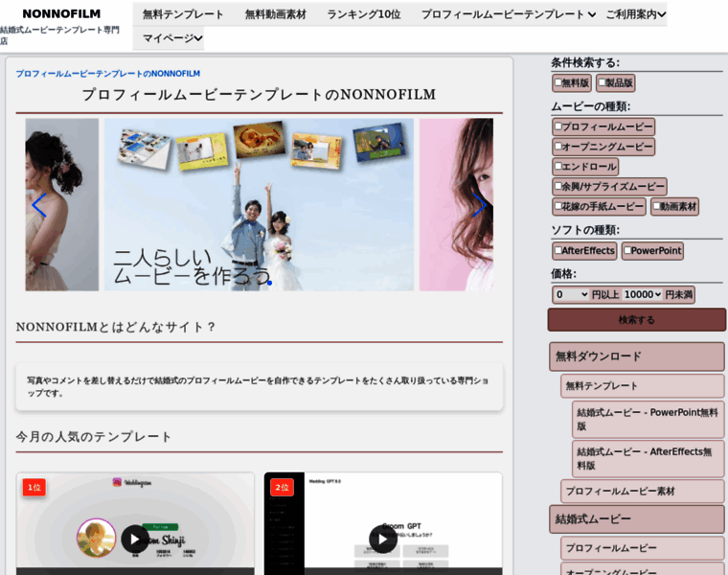Open the maximum price dropdown showing 10000
This screenshot has width=728, height=575.
click(643, 294)
